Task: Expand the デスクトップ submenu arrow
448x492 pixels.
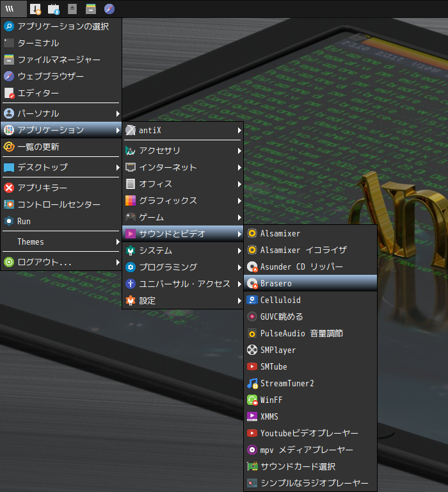Action: pyautogui.click(x=118, y=167)
